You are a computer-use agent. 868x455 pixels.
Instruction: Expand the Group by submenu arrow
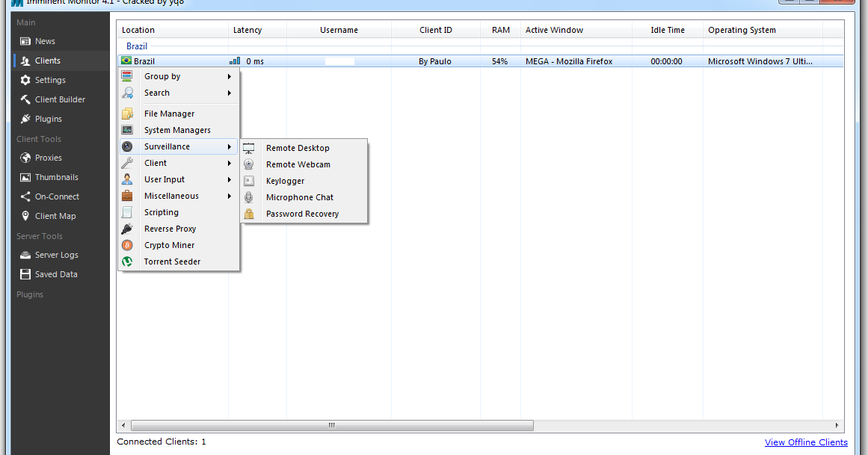230,76
